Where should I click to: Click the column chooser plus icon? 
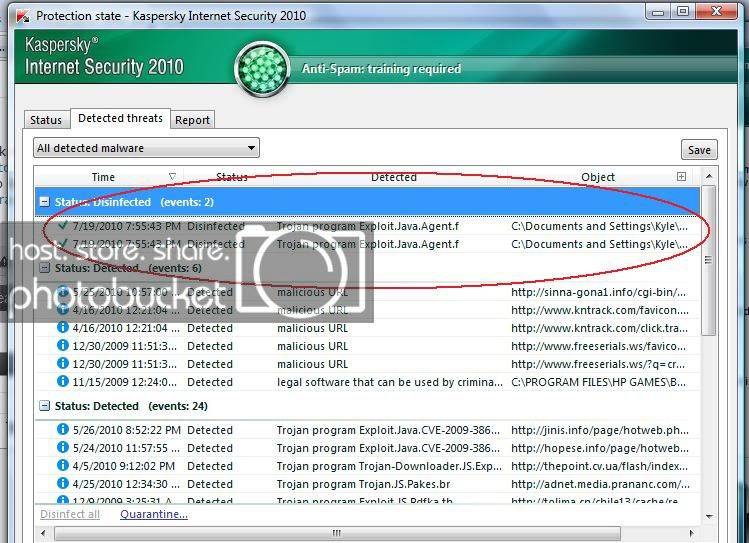click(681, 177)
